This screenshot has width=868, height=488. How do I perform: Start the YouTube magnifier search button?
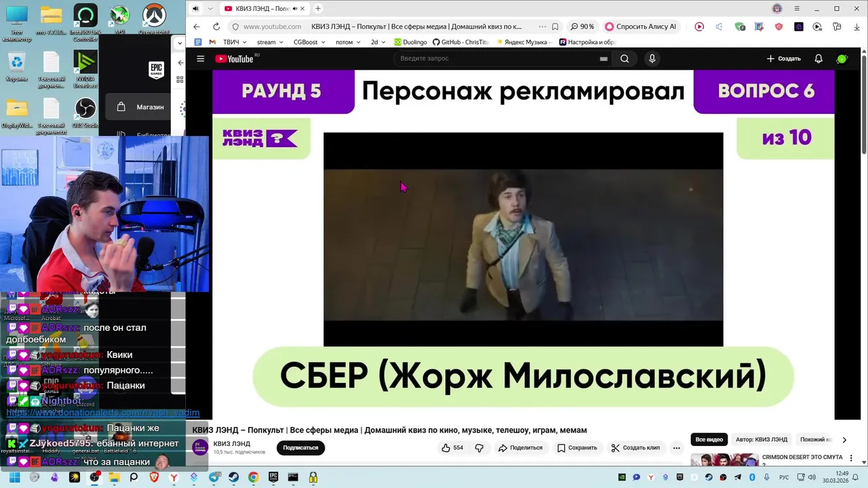[x=625, y=59]
